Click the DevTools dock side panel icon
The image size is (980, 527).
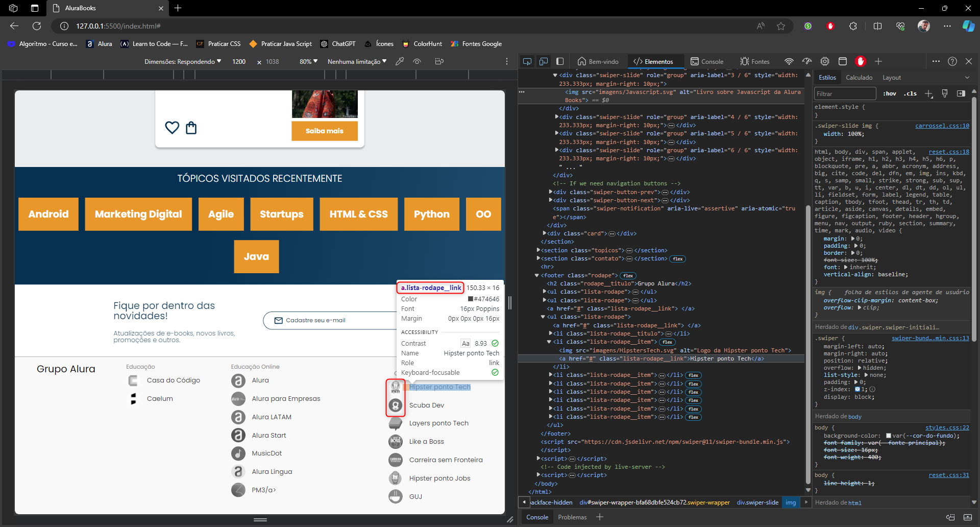coord(560,61)
